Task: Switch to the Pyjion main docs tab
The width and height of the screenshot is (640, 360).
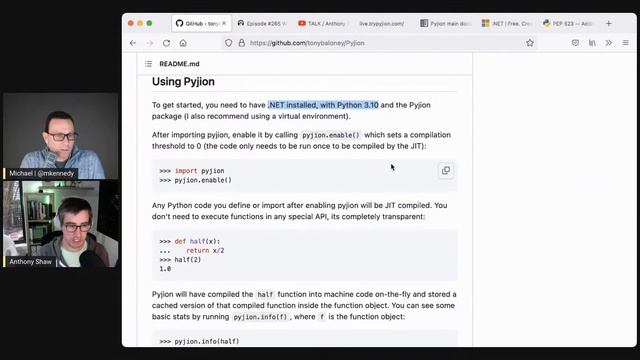Action: click(x=445, y=24)
